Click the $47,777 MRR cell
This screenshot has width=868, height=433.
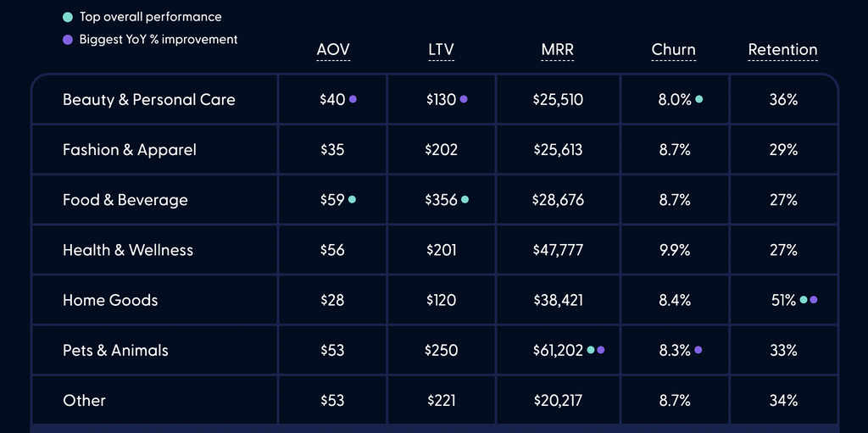558,250
